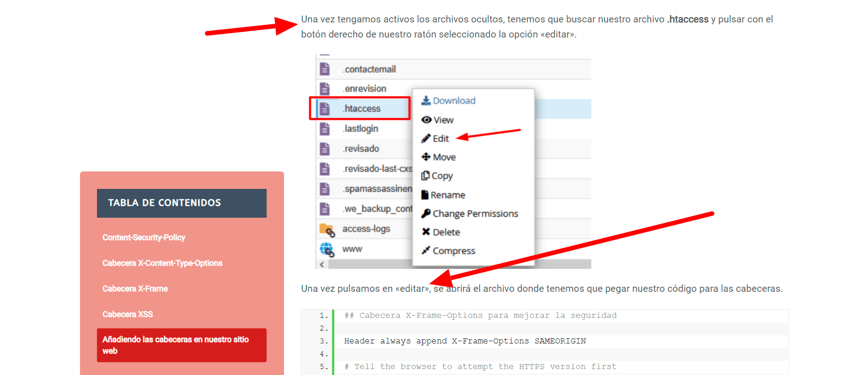Choose Edit in the context menu

pyautogui.click(x=441, y=139)
